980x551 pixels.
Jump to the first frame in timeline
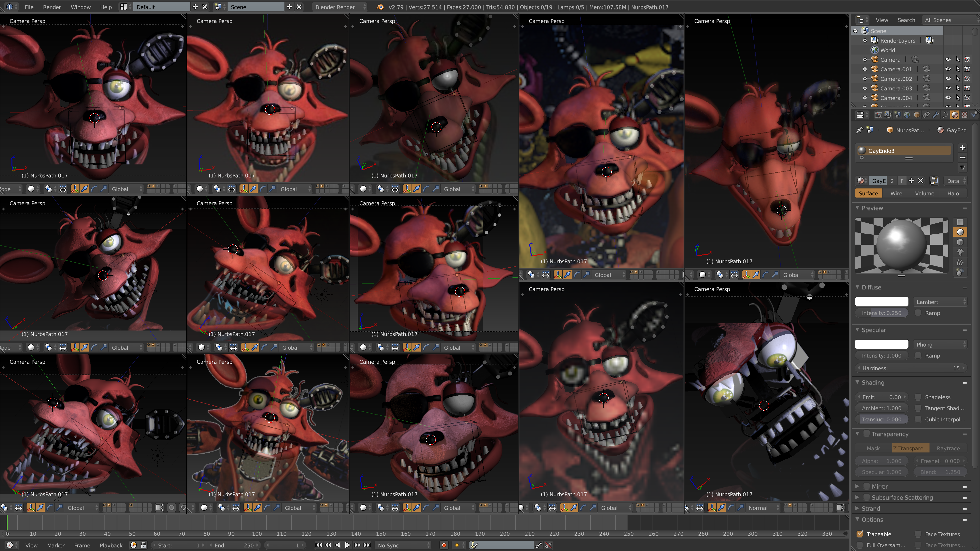tap(319, 545)
